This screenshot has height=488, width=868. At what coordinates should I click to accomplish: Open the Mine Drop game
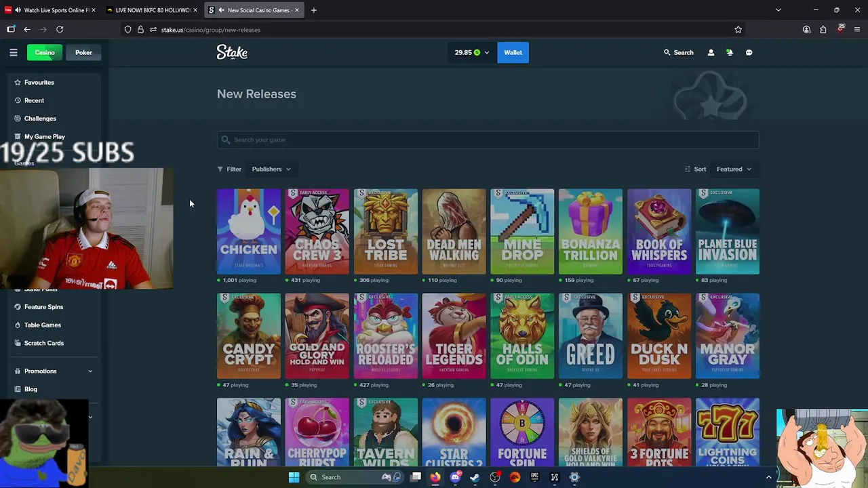point(522,231)
